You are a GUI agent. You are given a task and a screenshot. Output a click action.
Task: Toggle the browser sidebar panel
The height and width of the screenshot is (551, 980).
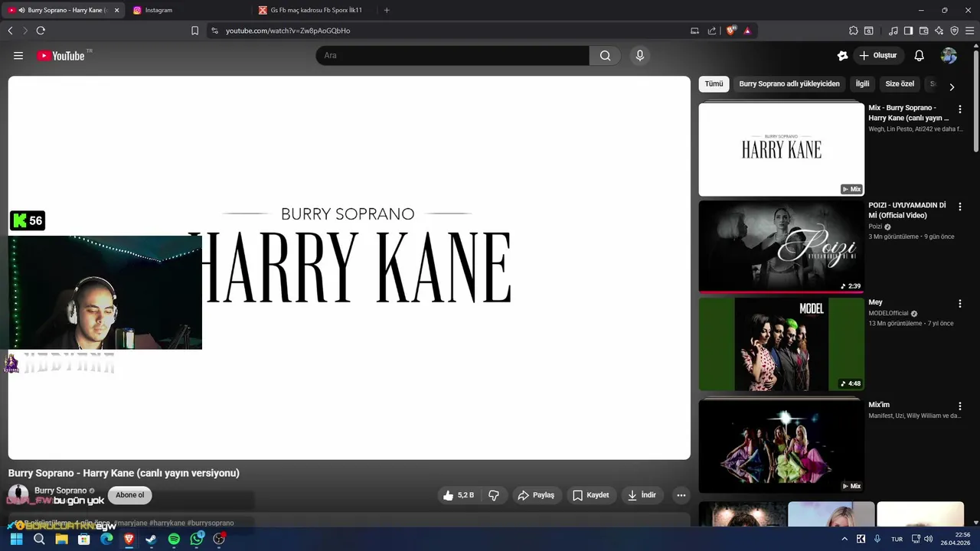(x=908, y=31)
